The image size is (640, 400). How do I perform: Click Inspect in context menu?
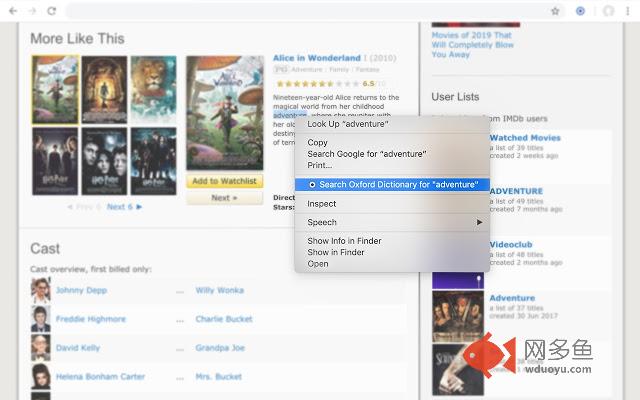coord(322,204)
